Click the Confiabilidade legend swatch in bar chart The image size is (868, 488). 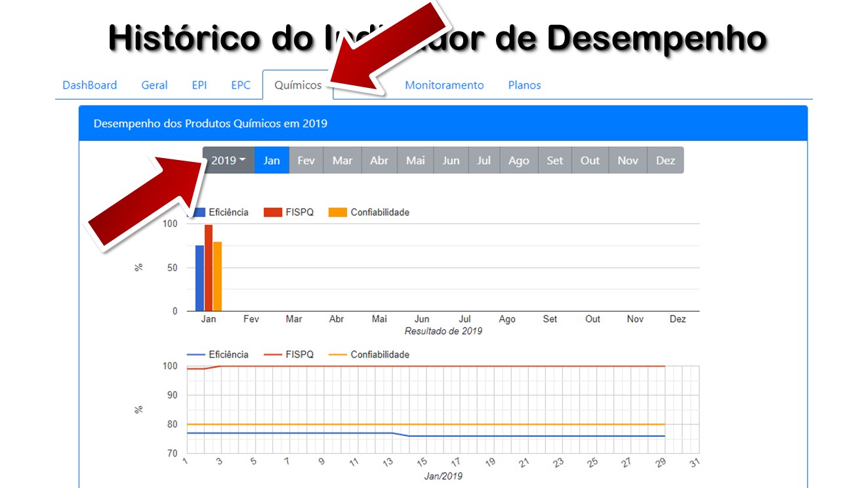337,213
